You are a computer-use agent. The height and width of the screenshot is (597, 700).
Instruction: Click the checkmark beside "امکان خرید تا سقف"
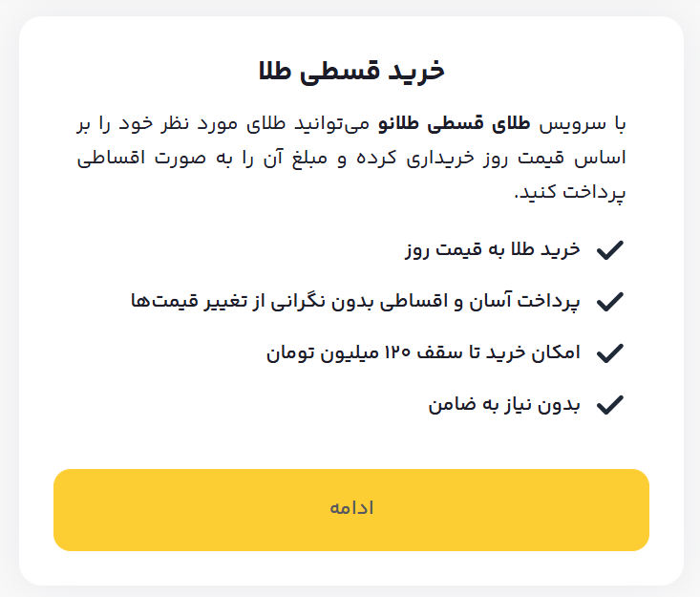coord(609,353)
